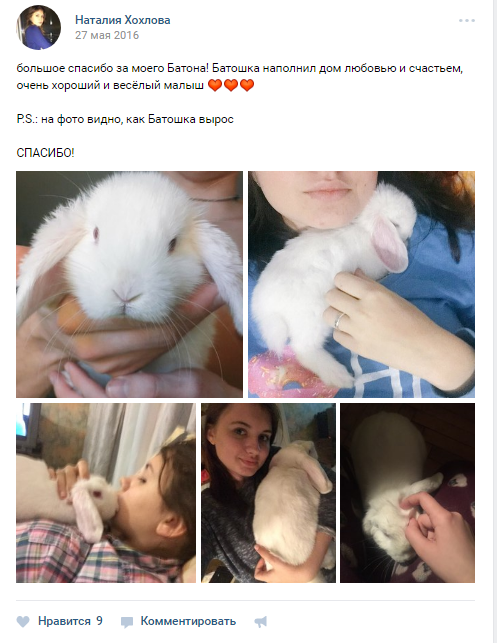Open close-up white rabbit face photo
The image size is (497, 643).
click(129, 284)
